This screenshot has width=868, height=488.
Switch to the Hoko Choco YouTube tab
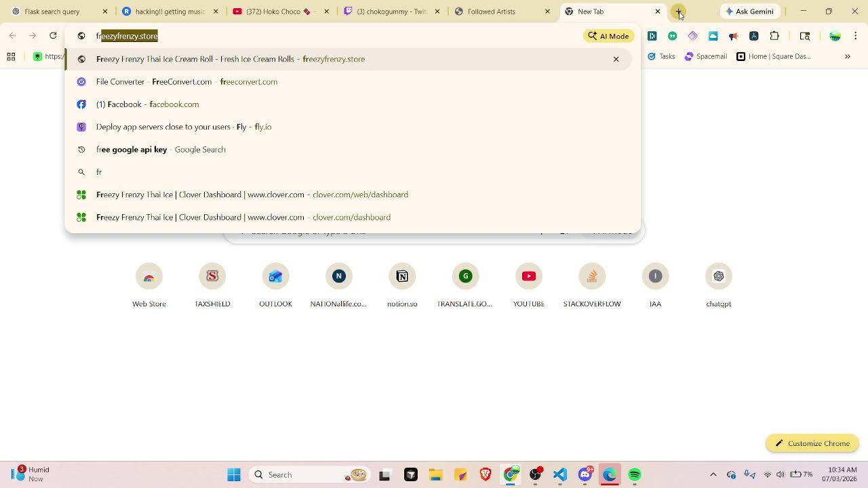pos(279,12)
